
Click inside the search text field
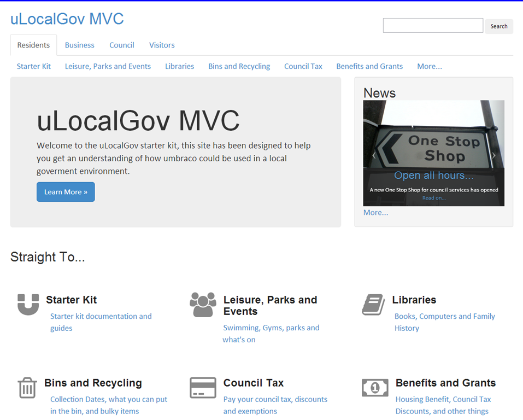[432, 26]
